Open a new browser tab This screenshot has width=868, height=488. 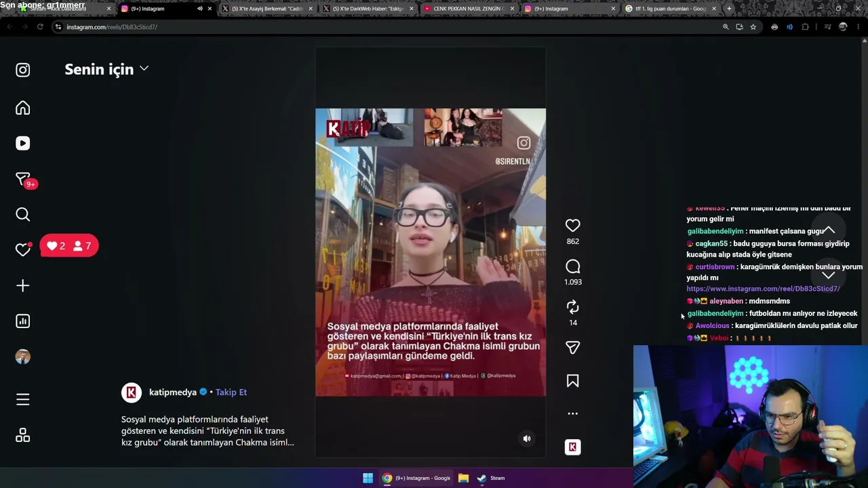729,9
